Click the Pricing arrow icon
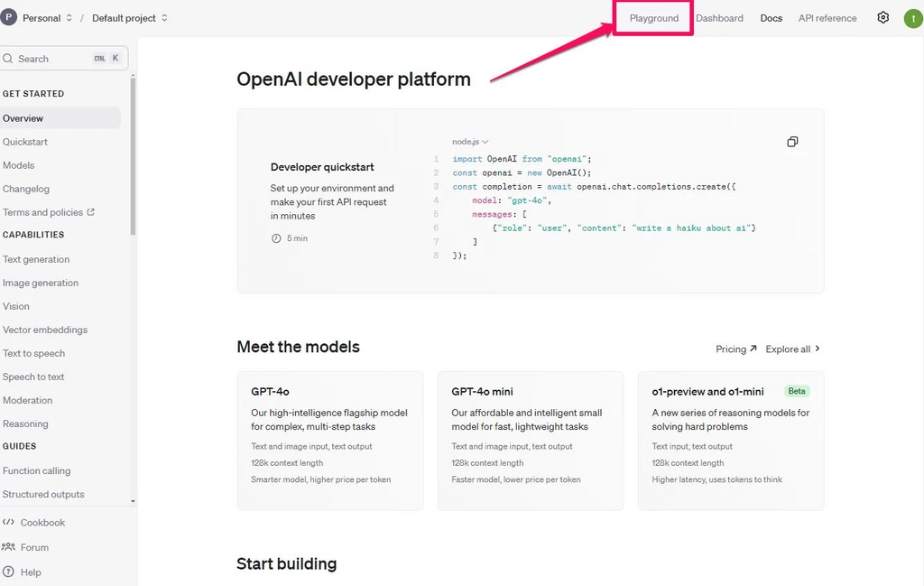Viewport: 924px width, 586px height. click(753, 349)
